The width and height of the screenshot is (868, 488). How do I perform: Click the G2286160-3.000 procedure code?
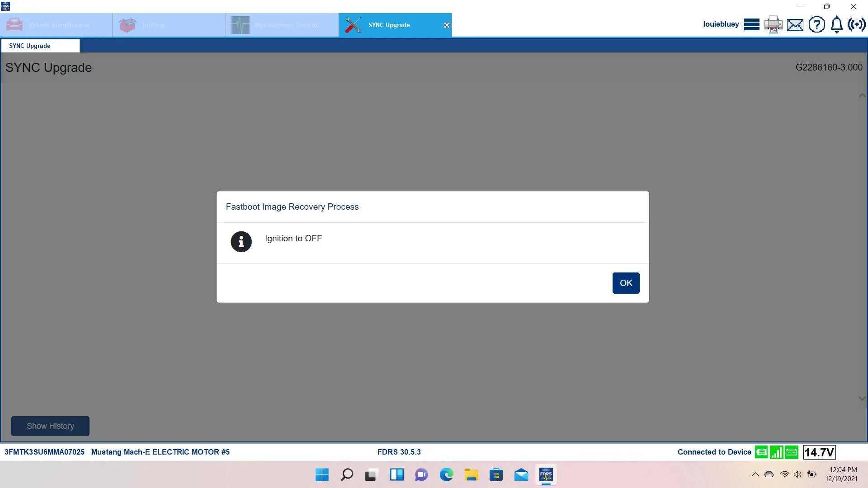pos(829,67)
